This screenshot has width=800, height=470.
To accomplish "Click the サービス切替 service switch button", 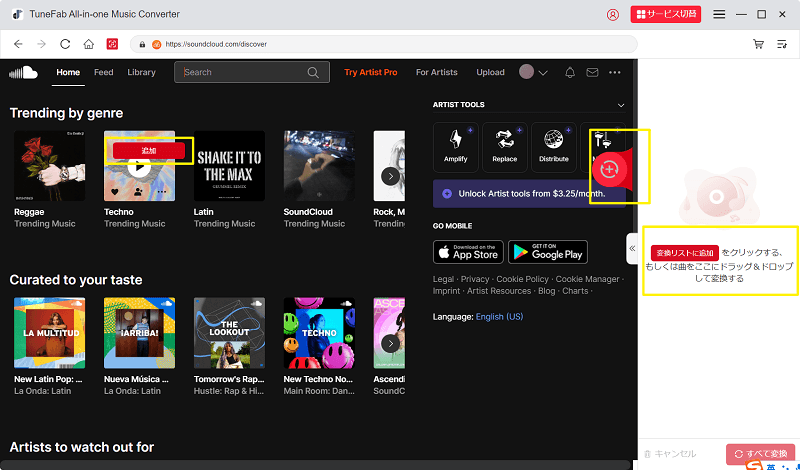I will click(666, 14).
